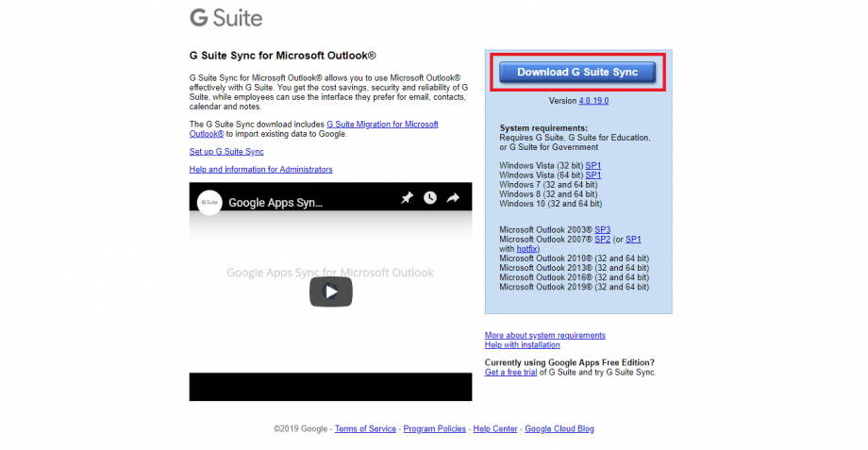The height and width of the screenshot is (450, 868).
Task: Click the Download G Suite Sync button
Action: [x=577, y=73]
